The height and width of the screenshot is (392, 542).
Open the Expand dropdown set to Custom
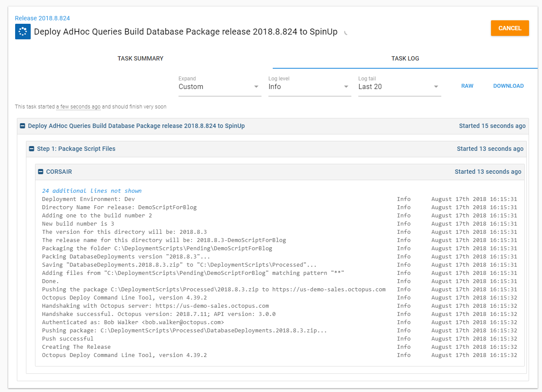pyautogui.click(x=220, y=87)
